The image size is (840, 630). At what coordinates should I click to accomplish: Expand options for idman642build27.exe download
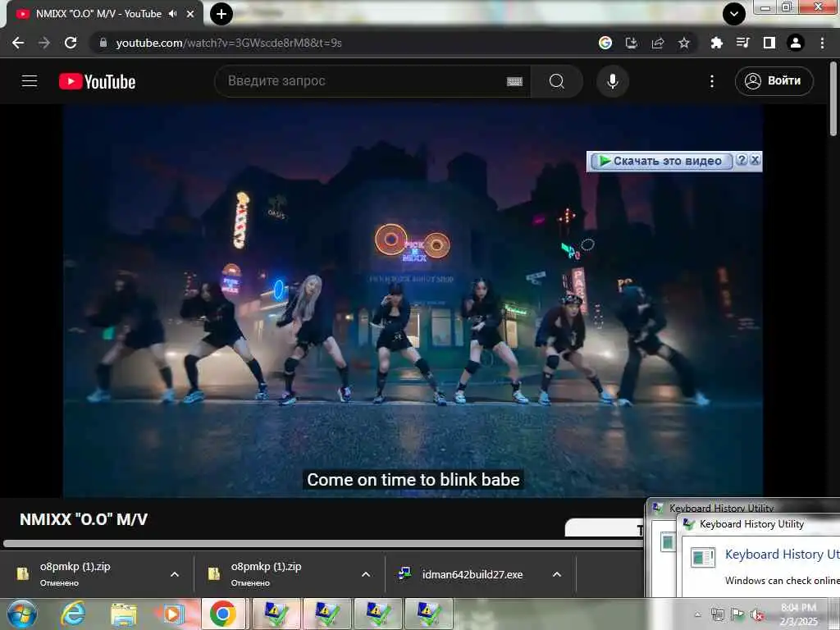click(557, 574)
